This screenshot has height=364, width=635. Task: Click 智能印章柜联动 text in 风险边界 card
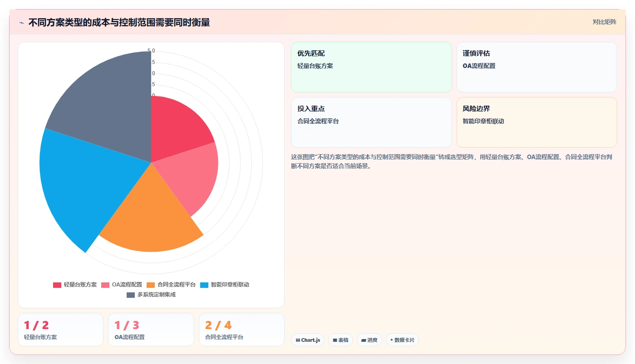tap(483, 121)
